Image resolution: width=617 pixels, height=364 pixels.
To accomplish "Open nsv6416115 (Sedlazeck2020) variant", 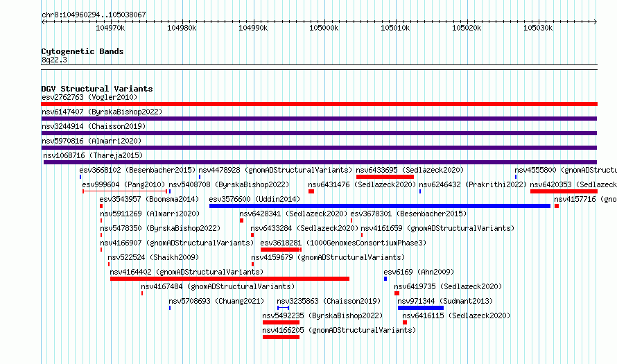I will coord(456,315).
